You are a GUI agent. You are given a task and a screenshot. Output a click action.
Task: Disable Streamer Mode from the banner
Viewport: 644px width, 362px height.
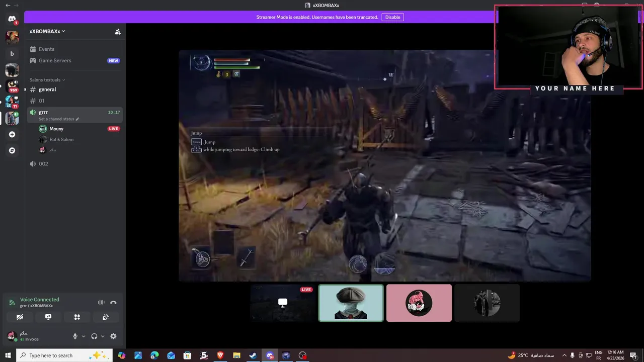tap(392, 17)
